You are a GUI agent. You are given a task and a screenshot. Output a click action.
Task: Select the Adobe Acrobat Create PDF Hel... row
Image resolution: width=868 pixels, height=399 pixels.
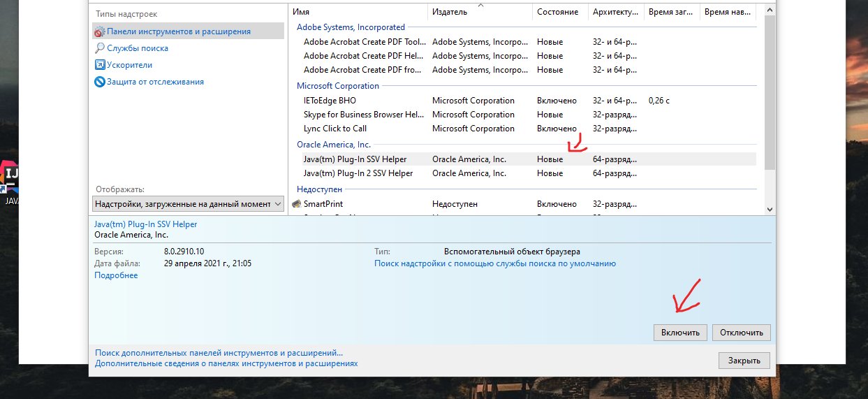(523, 56)
